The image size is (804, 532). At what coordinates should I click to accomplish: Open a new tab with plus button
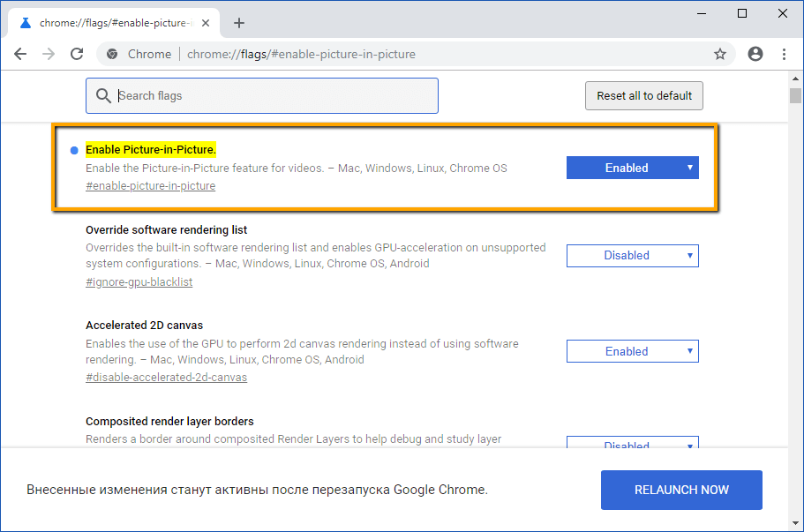point(239,23)
